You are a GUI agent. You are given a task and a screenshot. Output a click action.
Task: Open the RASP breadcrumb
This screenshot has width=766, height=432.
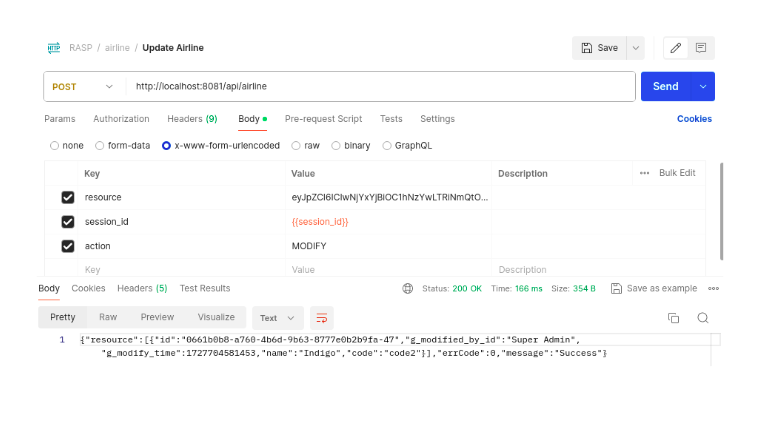(x=81, y=48)
